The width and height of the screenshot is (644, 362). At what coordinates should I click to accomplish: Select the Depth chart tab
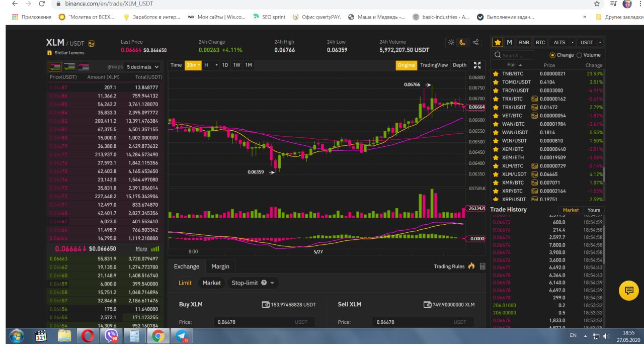coord(459,65)
